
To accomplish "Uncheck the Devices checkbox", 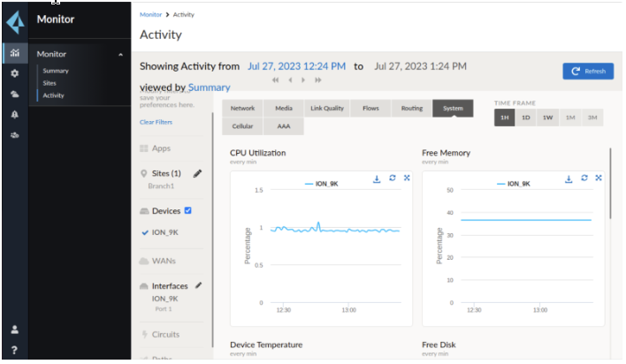I will pyautogui.click(x=187, y=211).
